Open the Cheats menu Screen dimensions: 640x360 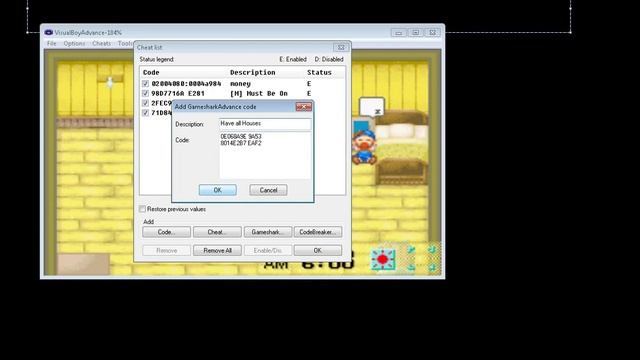point(101,43)
